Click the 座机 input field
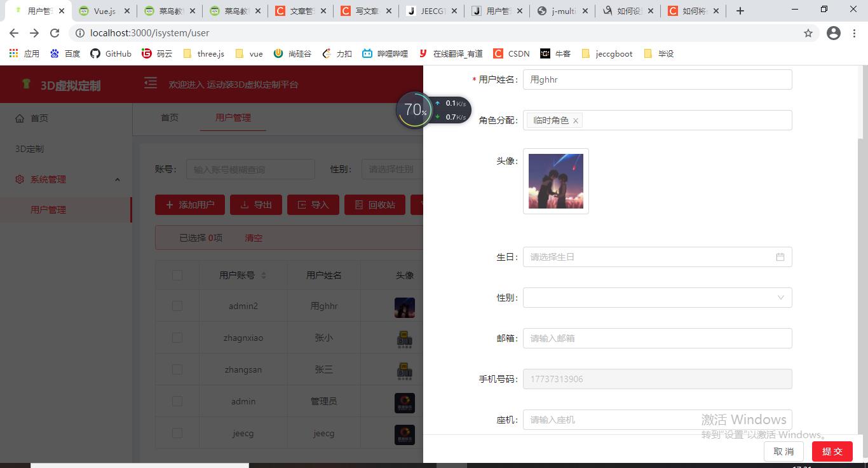This screenshot has width=868, height=468. [657, 420]
